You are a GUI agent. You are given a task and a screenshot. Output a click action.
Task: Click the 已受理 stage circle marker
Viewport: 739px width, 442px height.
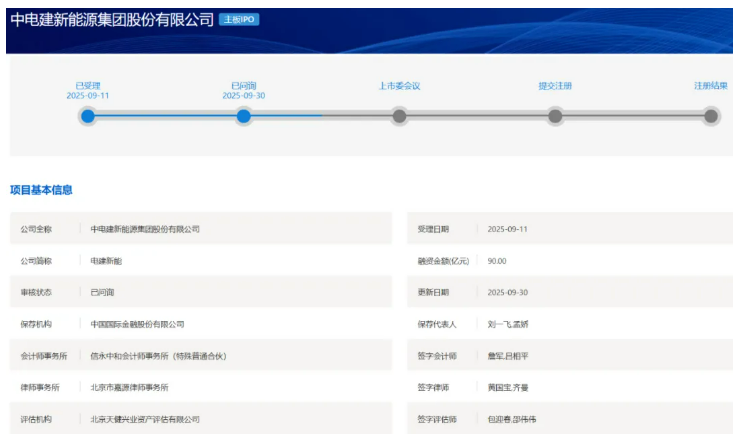coord(88,116)
